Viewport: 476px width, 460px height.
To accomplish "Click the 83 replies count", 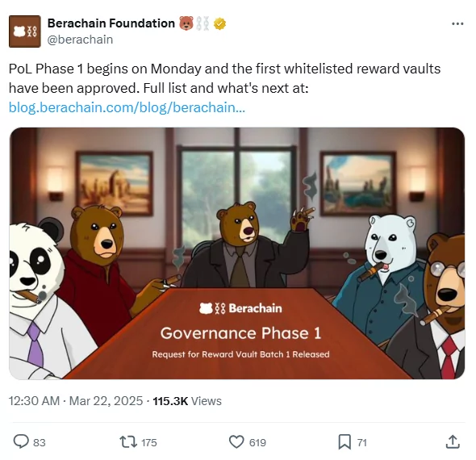I will coord(40,443).
